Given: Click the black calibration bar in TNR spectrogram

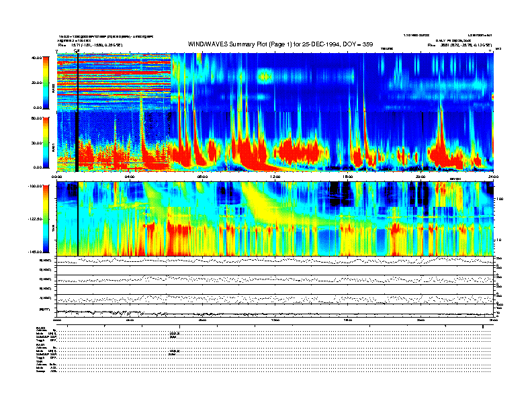Looking at the screenshot, I should click(78, 219).
